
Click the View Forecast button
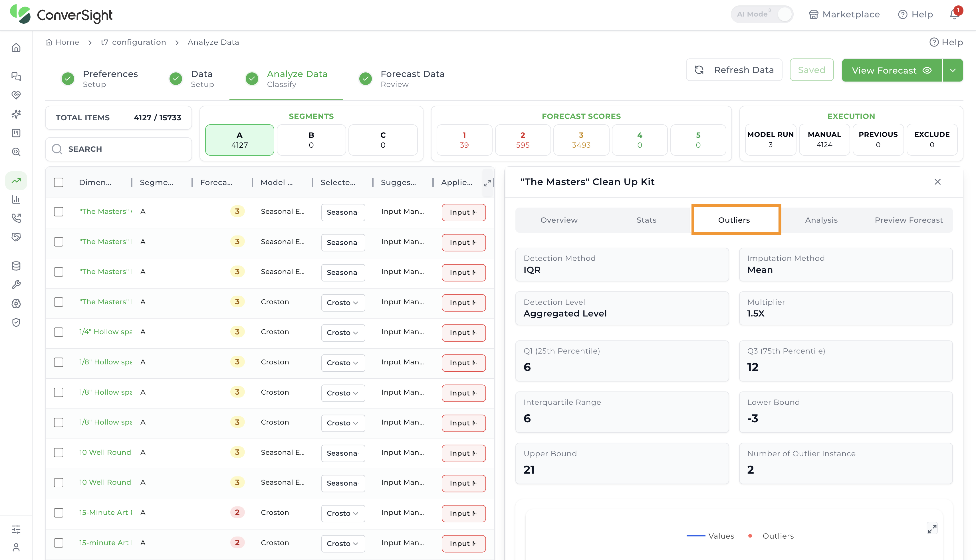coord(892,70)
